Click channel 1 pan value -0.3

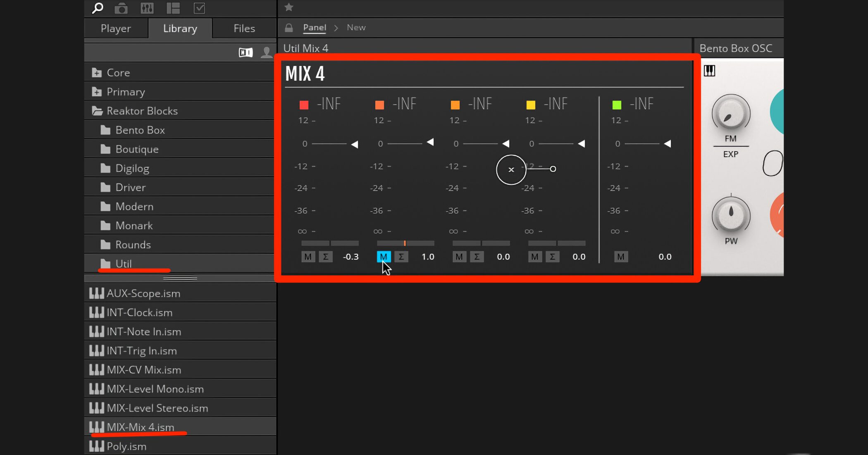click(351, 257)
